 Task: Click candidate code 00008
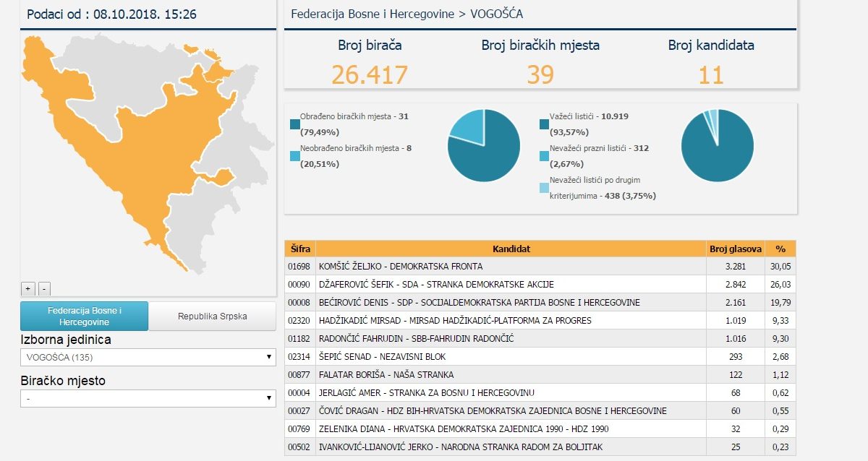pyautogui.click(x=298, y=303)
